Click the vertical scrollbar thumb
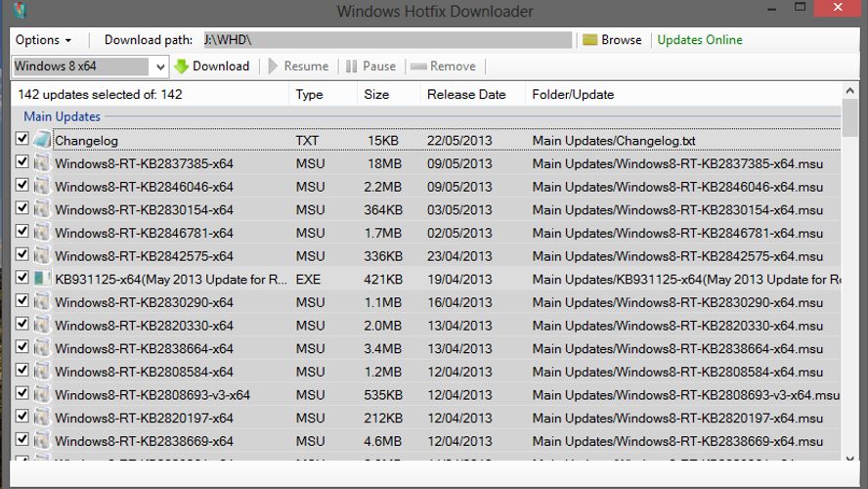 coord(849,117)
